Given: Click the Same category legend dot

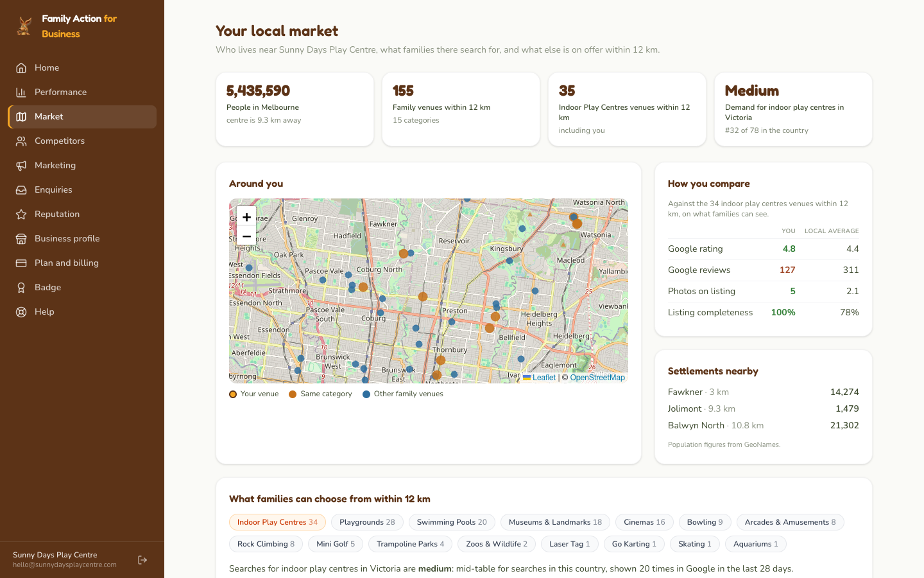Looking at the screenshot, I should [x=293, y=394].
